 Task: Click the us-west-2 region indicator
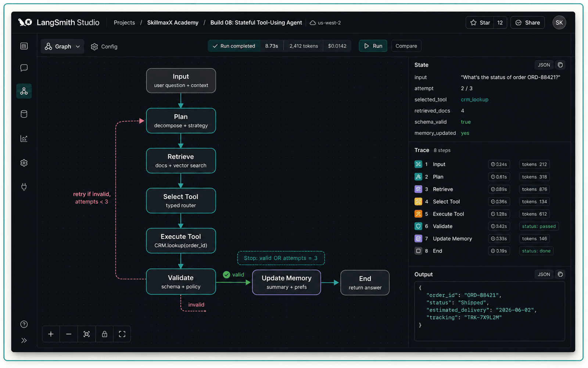point(325,22)
